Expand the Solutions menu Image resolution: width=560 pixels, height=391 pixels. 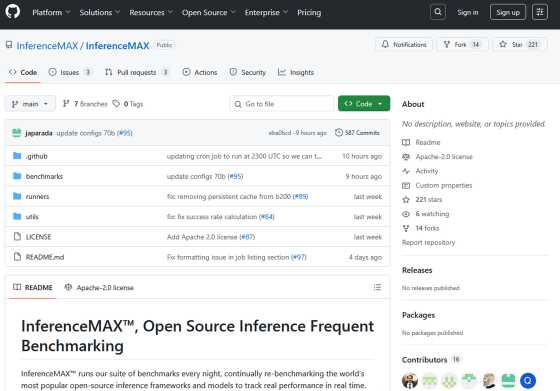tap(99, 12)
